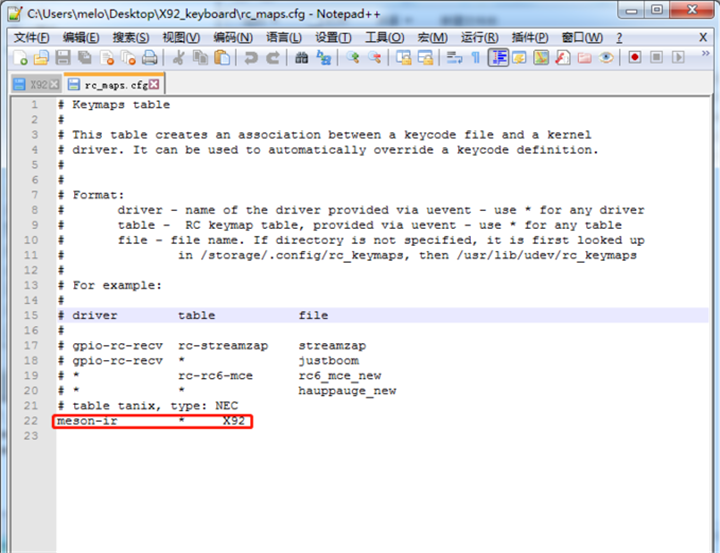
Task: Undo the last edit from the toolbar
Action: tap(251, 58)
